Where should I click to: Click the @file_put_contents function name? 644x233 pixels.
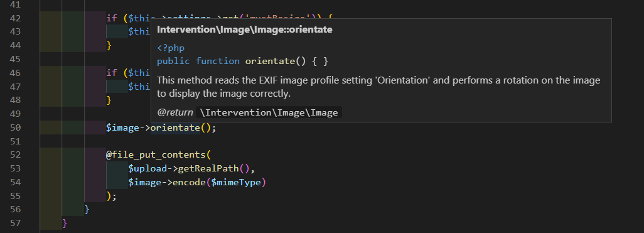click(155, 155)
